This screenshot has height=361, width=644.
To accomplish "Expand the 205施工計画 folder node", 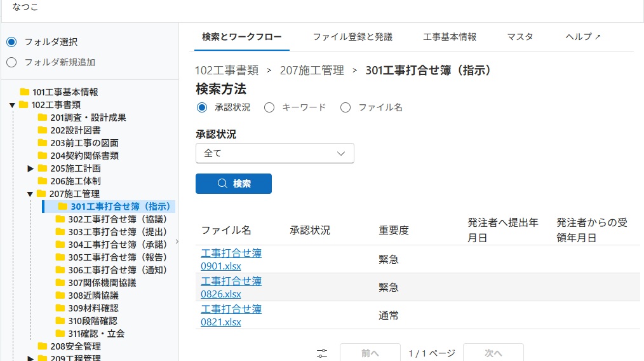I will (30, 168).
